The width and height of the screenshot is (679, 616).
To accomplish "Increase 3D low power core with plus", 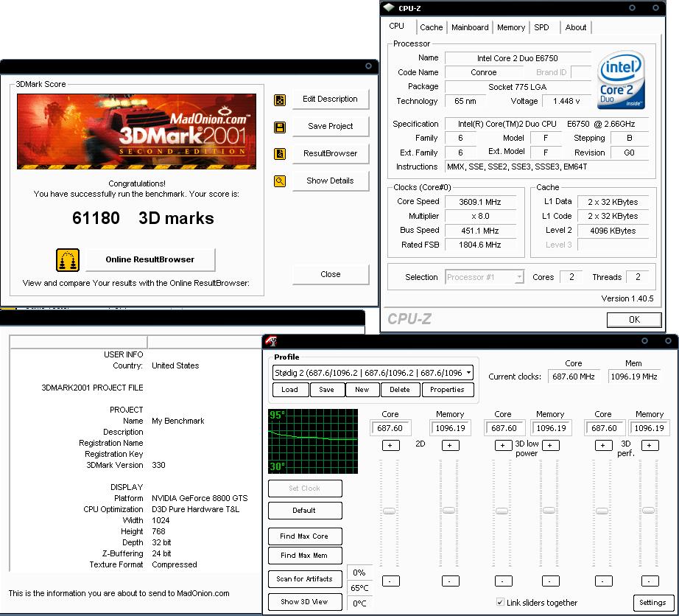I will click(503, 445).
